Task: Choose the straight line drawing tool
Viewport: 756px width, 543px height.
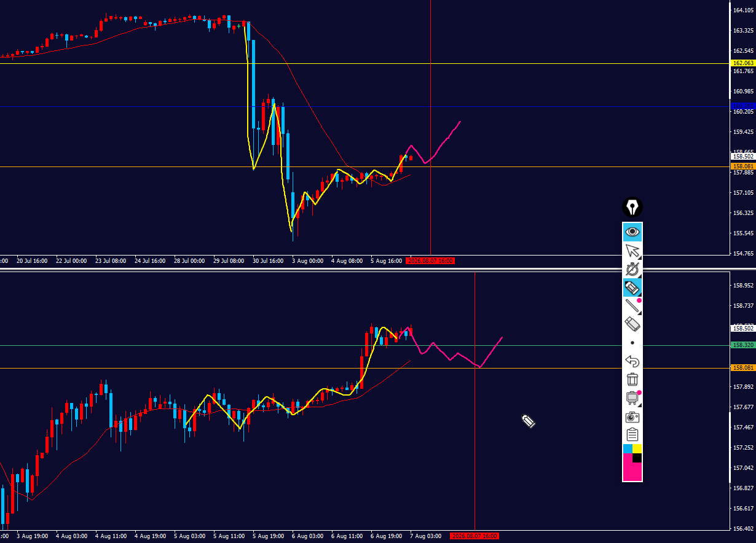Action: (x=632, y=306)
